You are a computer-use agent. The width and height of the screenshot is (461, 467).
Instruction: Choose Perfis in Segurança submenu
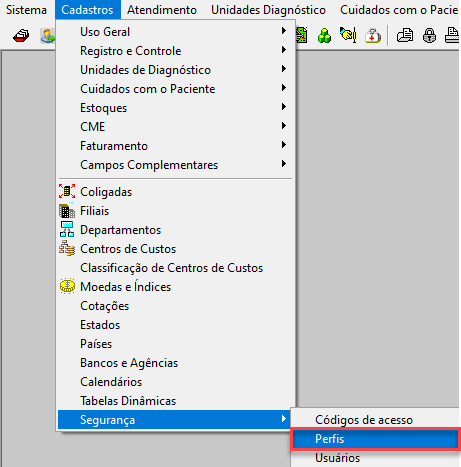pos(376,439)
